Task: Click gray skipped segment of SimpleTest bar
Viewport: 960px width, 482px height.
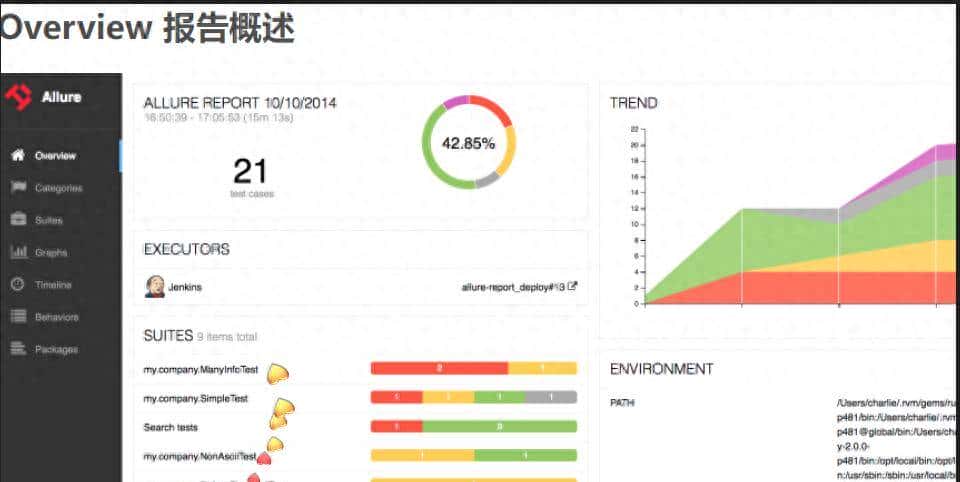Action: pyautogui.click(x=551, y=397)
